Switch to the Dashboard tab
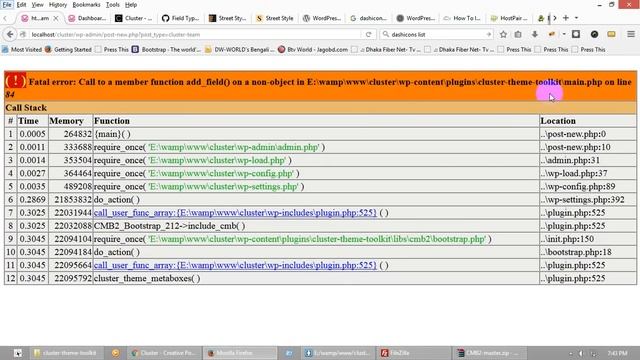 click(87, 18)
